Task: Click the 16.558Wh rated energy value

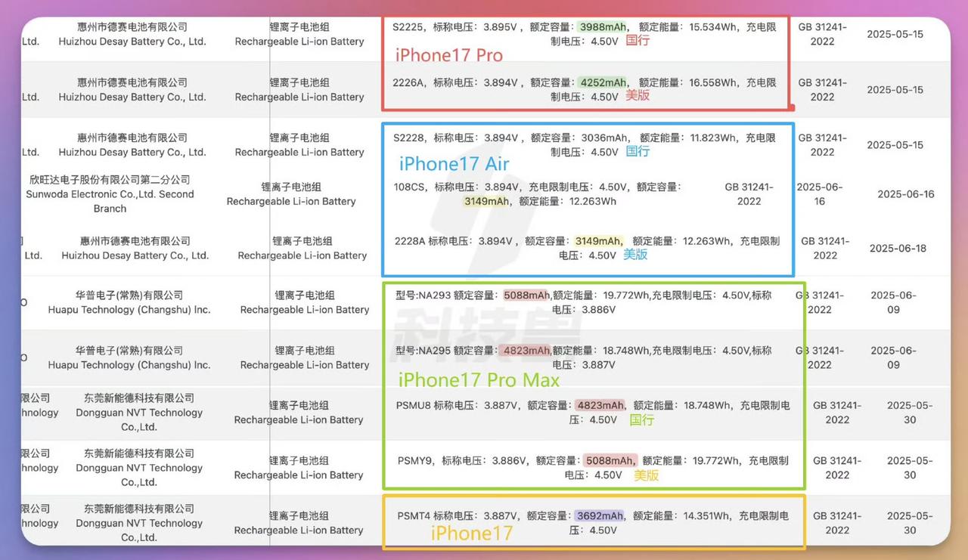Action: tap(714, 82)
